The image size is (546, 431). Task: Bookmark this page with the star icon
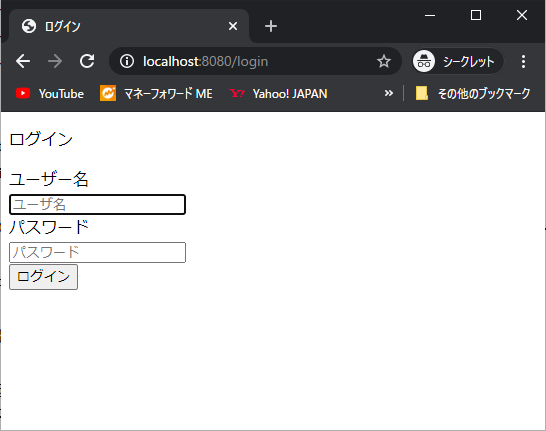[384, 61]
